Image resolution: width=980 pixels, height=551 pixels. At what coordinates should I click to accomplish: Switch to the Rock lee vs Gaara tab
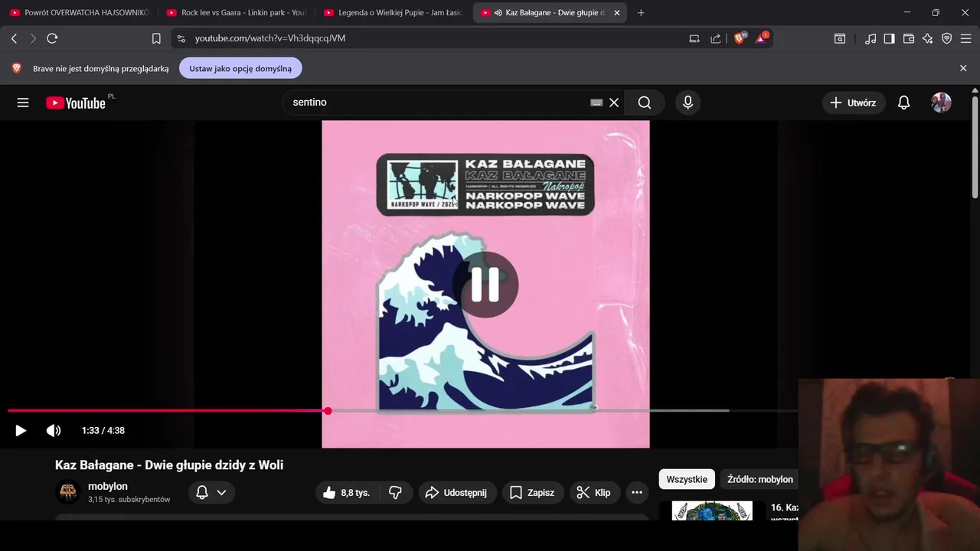tap(237, 13)
